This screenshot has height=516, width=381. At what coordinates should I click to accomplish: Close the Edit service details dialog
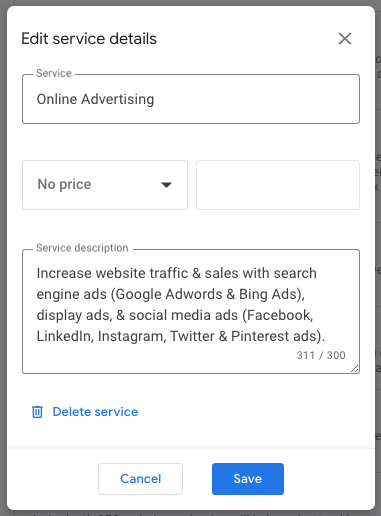[x=345, y=38]
